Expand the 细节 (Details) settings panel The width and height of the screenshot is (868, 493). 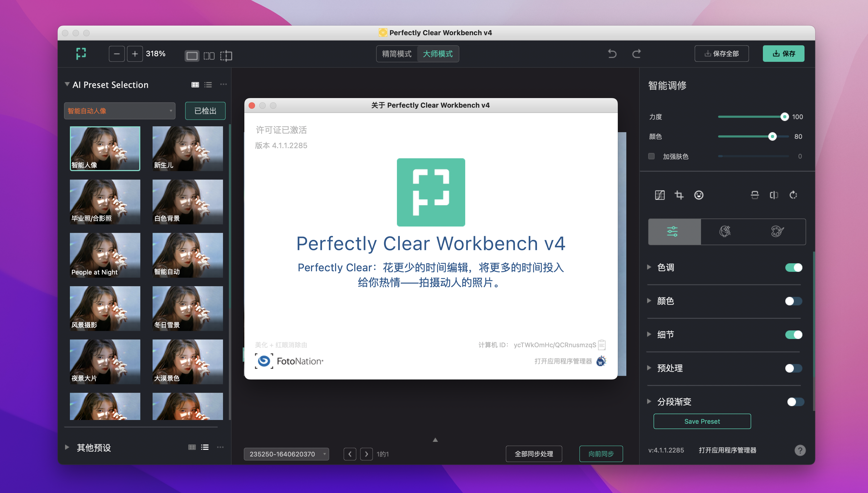652,334
